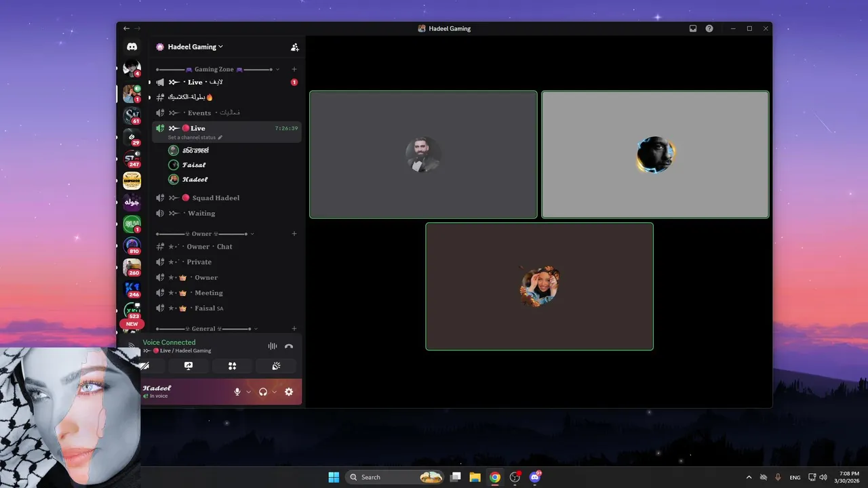Toggle headphone deafen
This screenshot has height=488, width=868.
(x=263, y=392)
